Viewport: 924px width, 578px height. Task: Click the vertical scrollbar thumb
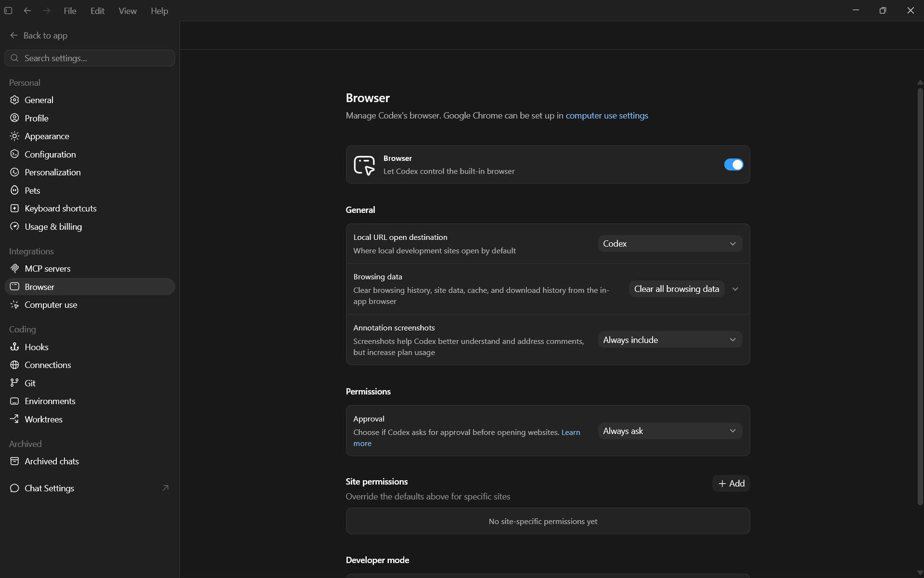coord(920,296)
